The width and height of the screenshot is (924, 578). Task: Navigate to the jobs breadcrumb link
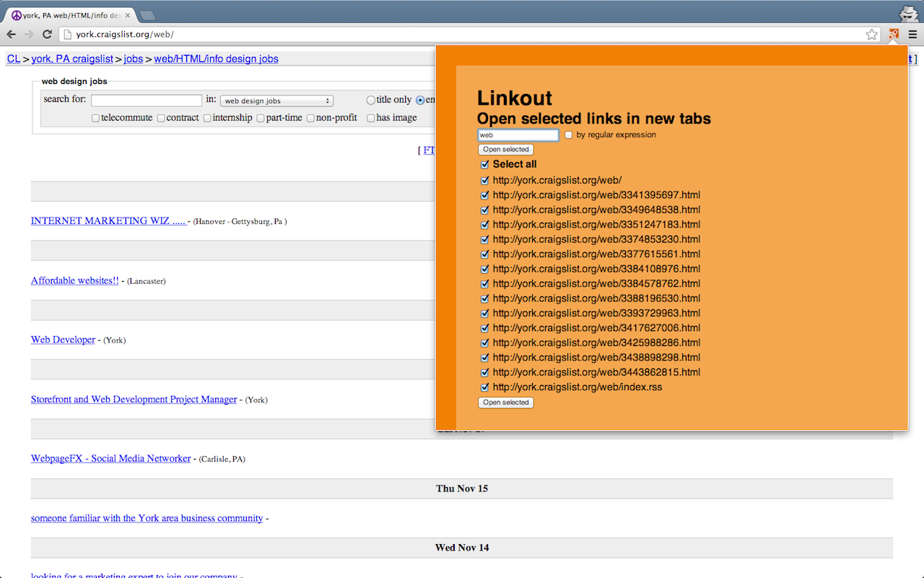click(x=133, y=59)
